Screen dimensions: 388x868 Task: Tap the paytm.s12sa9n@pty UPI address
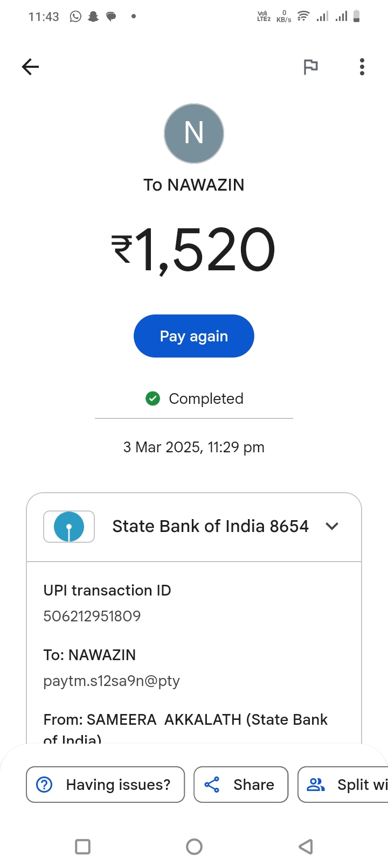pos(112,681)
